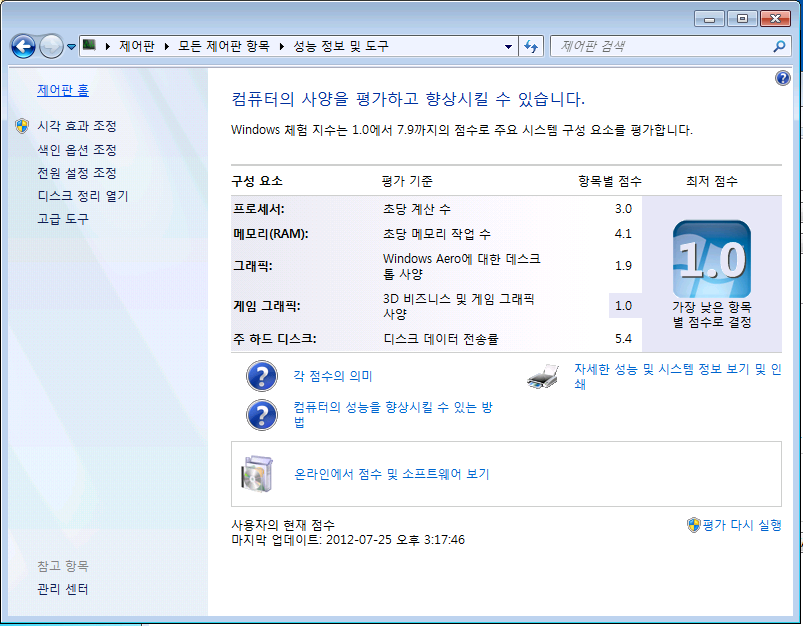Open the address bar history dropdown arrow
Viewport: 803px width, 626px height.
tap(507, 46)
